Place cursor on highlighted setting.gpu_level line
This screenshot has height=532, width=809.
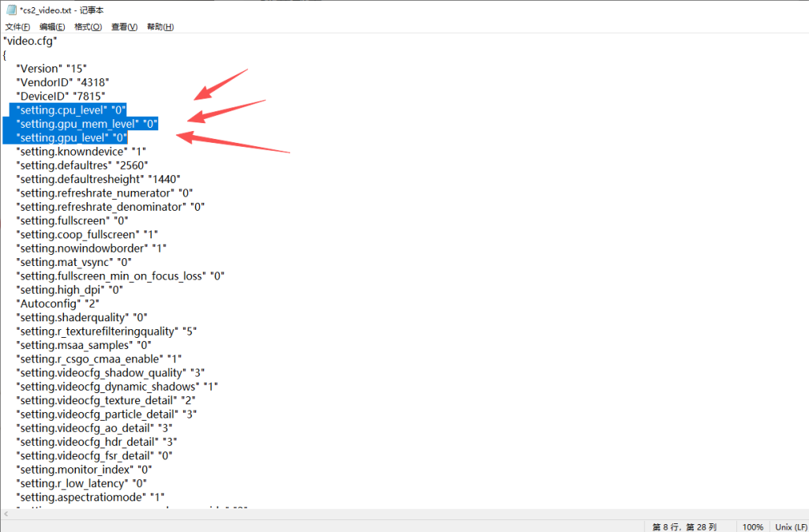(x=71, y=137)
